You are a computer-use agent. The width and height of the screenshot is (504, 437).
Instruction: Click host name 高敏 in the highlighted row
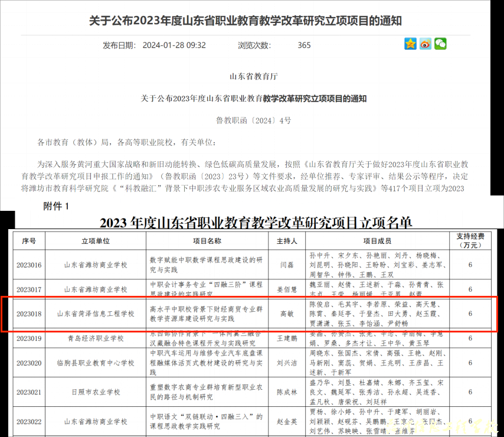tap(287, 314)
